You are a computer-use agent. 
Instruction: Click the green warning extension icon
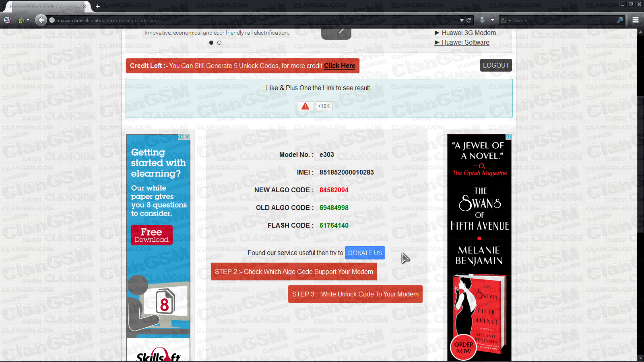(x=21, y=20)
